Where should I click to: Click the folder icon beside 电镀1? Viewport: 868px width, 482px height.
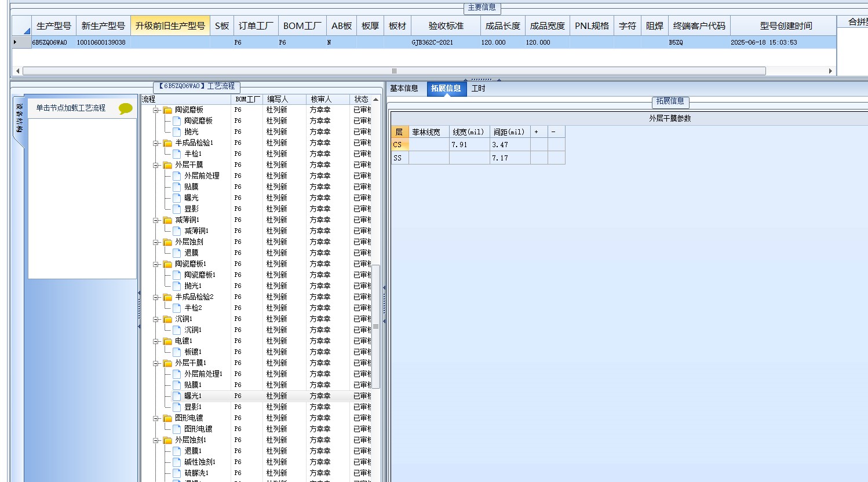pyautogui.click(x=167, y=341)
